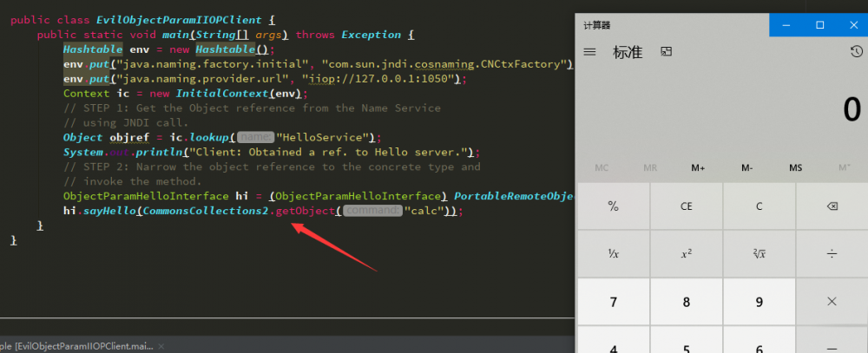This screenshot has width=868, height=353.
Task: Click the "calc" string argument
Action: click(x=424, y=211)
